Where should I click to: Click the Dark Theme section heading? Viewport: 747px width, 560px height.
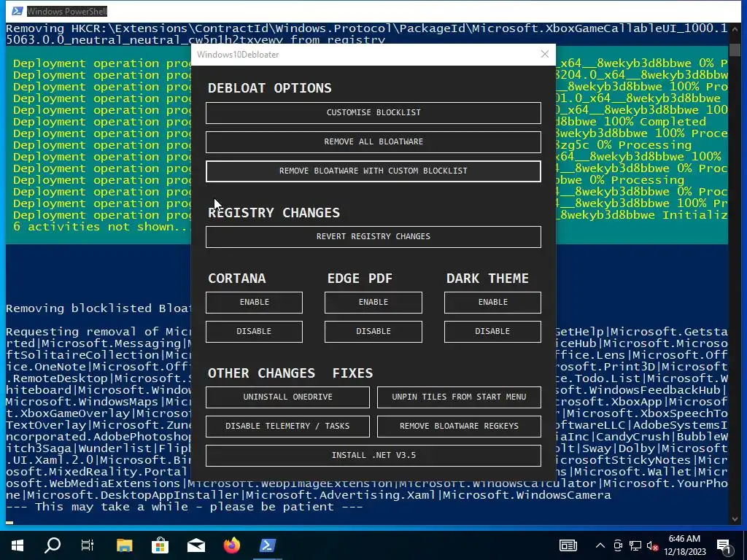[487, 278]
